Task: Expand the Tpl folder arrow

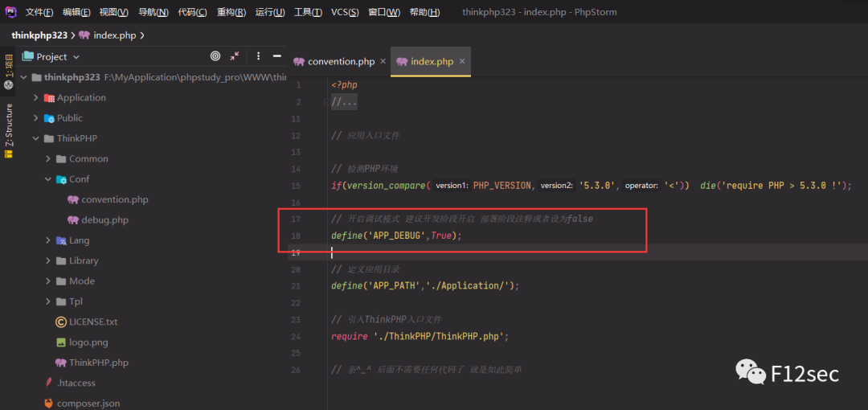Action: (47, 302)
